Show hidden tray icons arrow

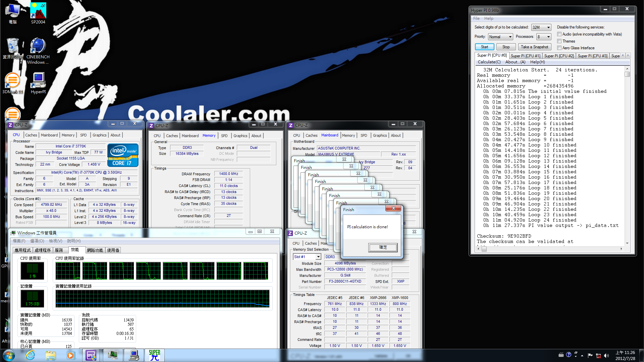click(582, 355)
